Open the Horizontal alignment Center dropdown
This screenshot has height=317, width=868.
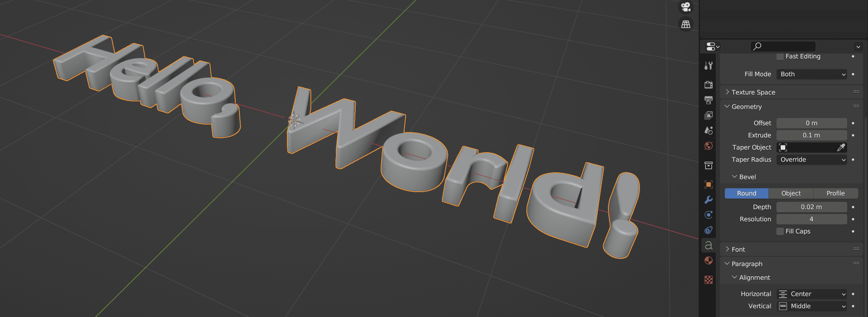click(811, 294)
